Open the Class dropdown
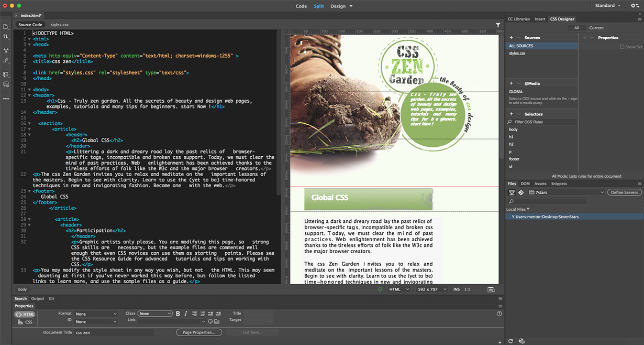Viewport: 644px width, 345px height. [155, 314]
